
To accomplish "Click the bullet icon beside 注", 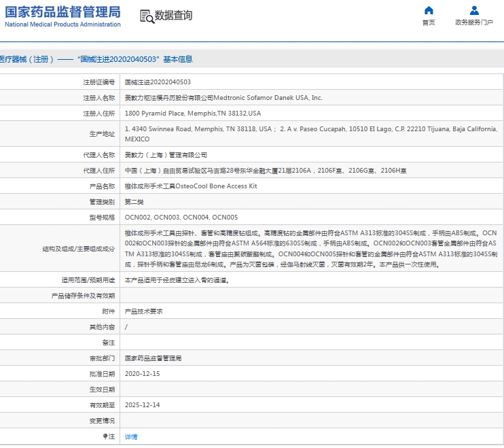I will pos(105,436).
